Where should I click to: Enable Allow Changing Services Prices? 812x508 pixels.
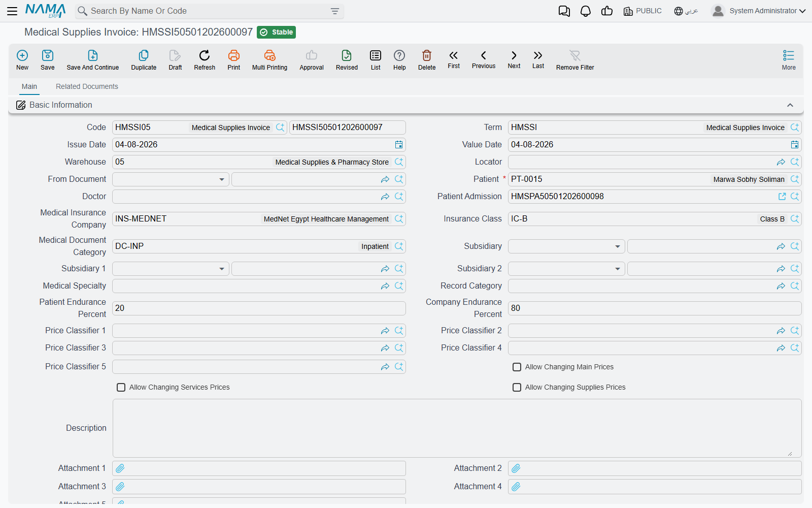[121, 387]
